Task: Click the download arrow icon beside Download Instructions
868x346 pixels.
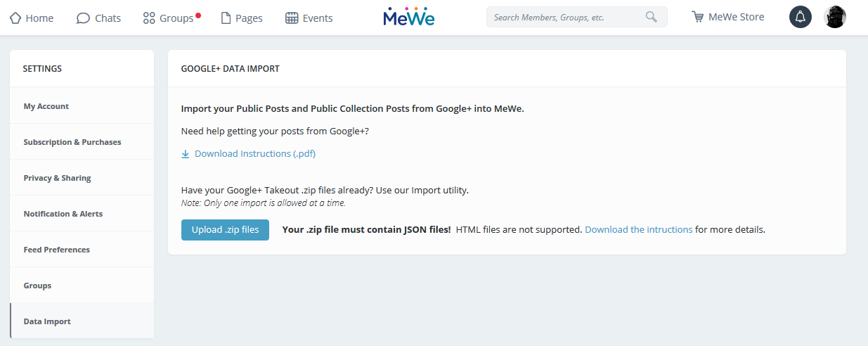Action: [x=186, y=153]
